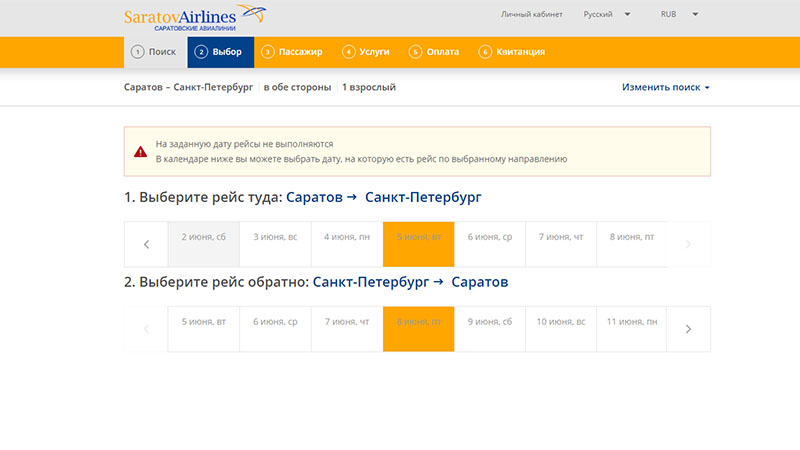Click the red warning triangle icon

tap(141, 151)
